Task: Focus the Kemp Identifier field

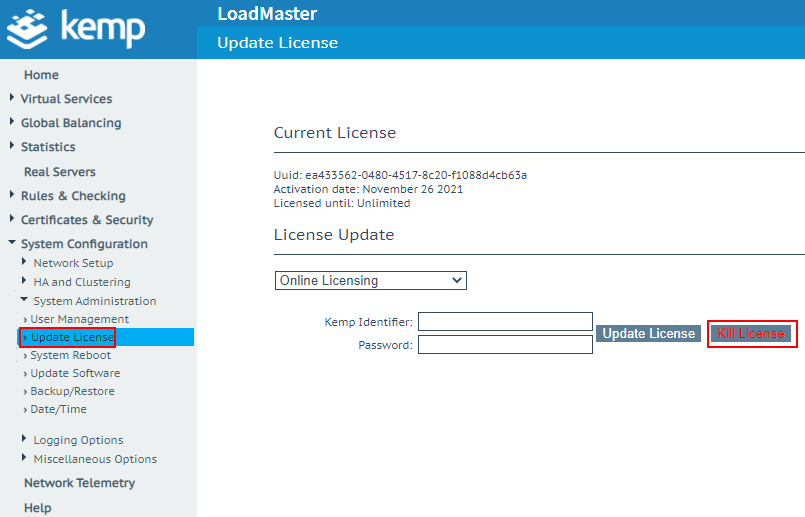Action: click(505, 321)
